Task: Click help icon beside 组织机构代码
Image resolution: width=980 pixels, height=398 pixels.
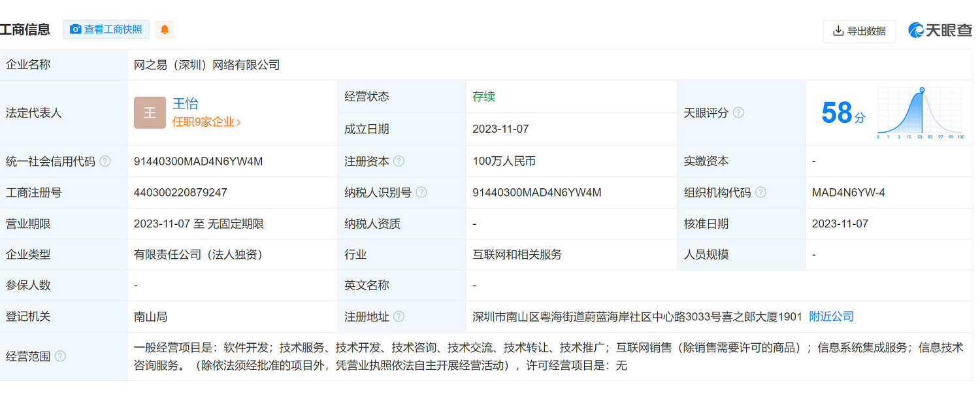Action: (x=760, y=192)
